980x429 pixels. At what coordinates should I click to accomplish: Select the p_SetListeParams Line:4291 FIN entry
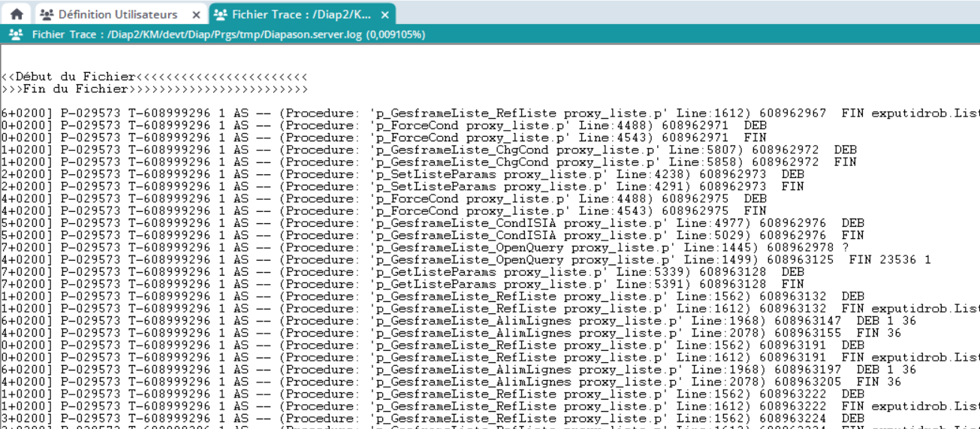point(488,186)
